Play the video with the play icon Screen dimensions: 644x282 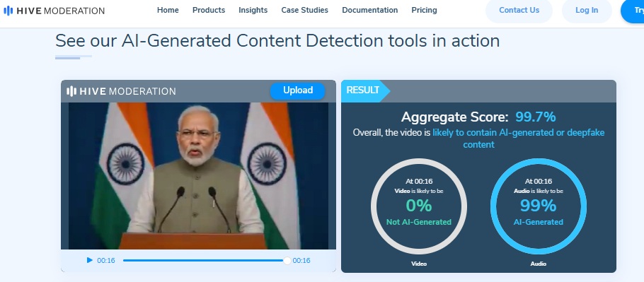pyautogui.click(x=90, y=260)
